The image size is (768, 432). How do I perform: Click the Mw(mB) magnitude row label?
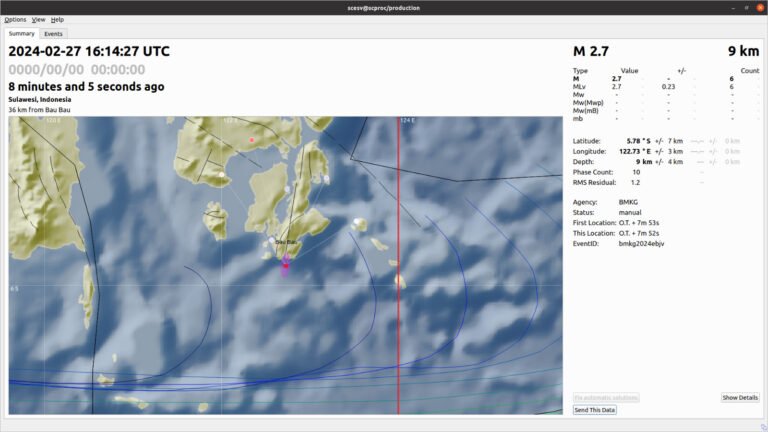(586, 111)
